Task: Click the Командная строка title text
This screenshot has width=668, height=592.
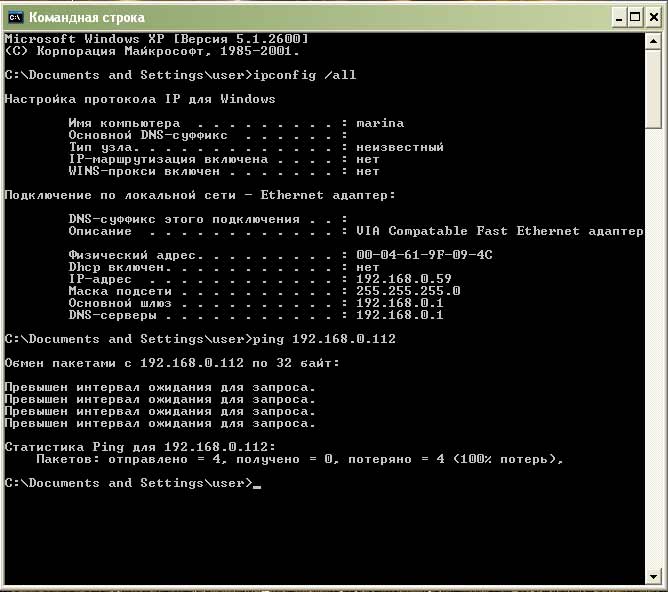Action: (87, 17)
